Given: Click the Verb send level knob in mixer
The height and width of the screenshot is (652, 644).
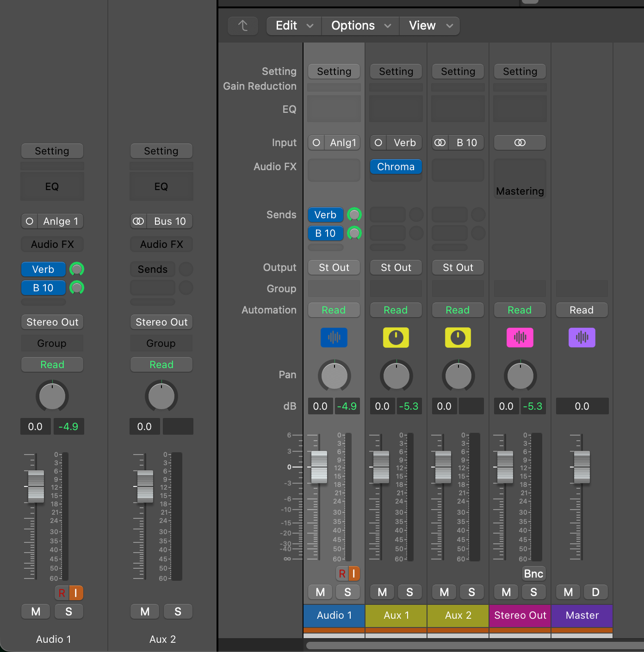Looking at the screenshot, I should pos(354,215).
